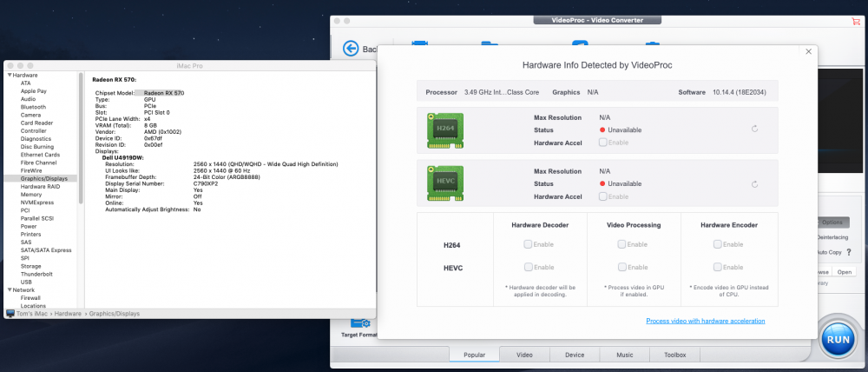The image size is (868, 372).
Task: Select Audio in the sidebar
Action: coord(29,99)
